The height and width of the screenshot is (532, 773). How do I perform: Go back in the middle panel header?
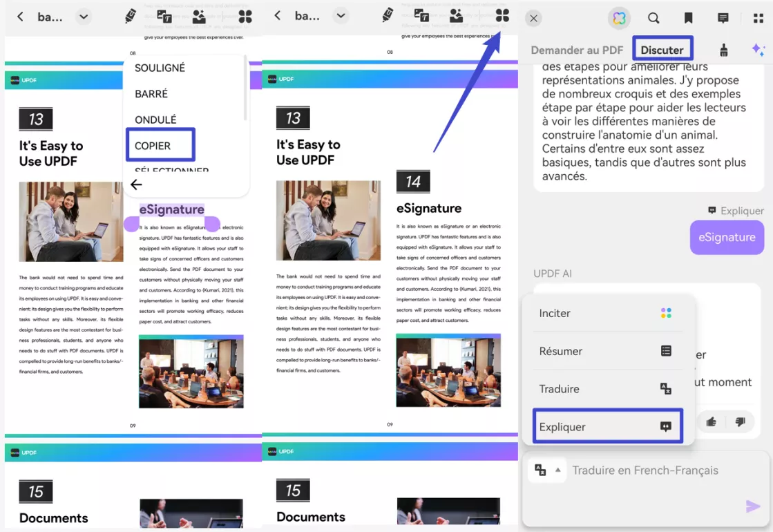[x=278, y=16]
